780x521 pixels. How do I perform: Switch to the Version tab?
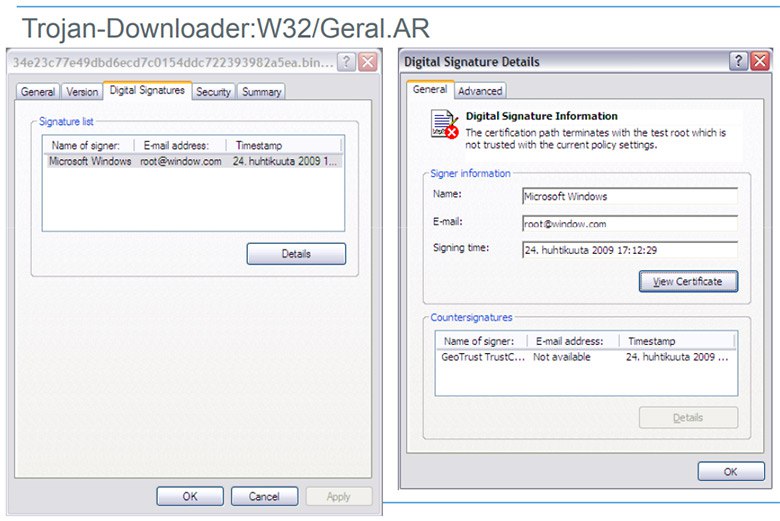pyautogui.click(x=82, y=92)
